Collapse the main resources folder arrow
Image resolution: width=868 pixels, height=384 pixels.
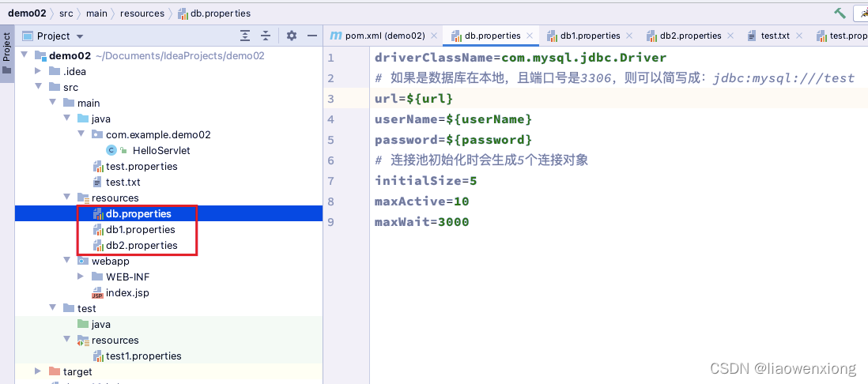pyautogui.click(x=66, y=198)
